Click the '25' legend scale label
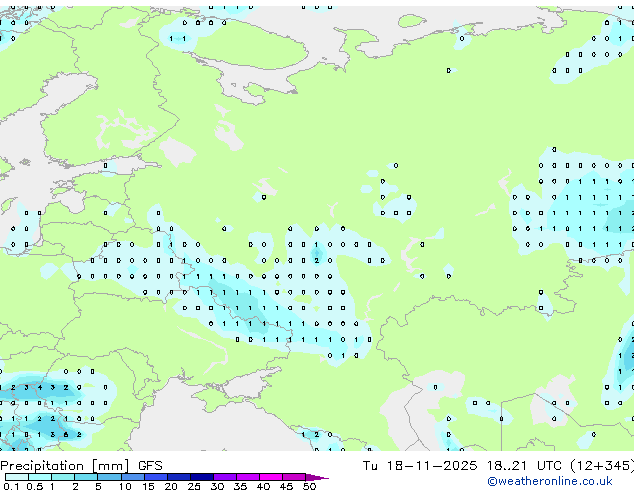The height and width of the screenshot is (490, 634). point(194,486)
